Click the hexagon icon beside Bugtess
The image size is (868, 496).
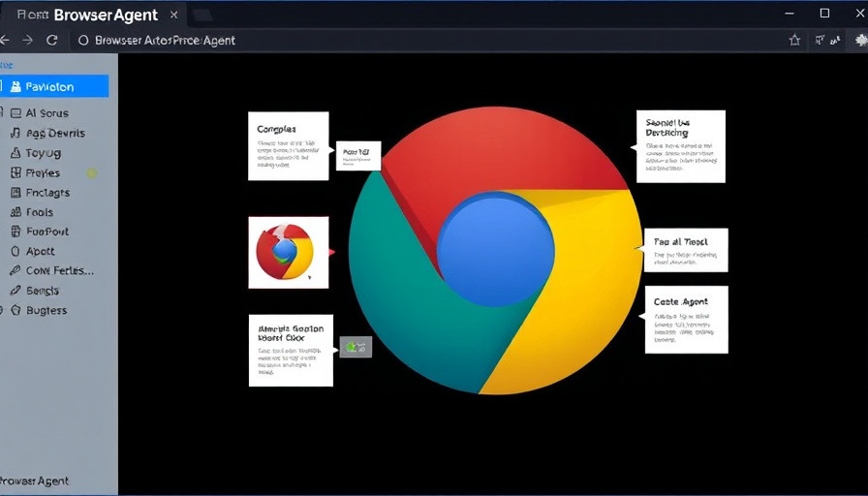click(15, 311)
